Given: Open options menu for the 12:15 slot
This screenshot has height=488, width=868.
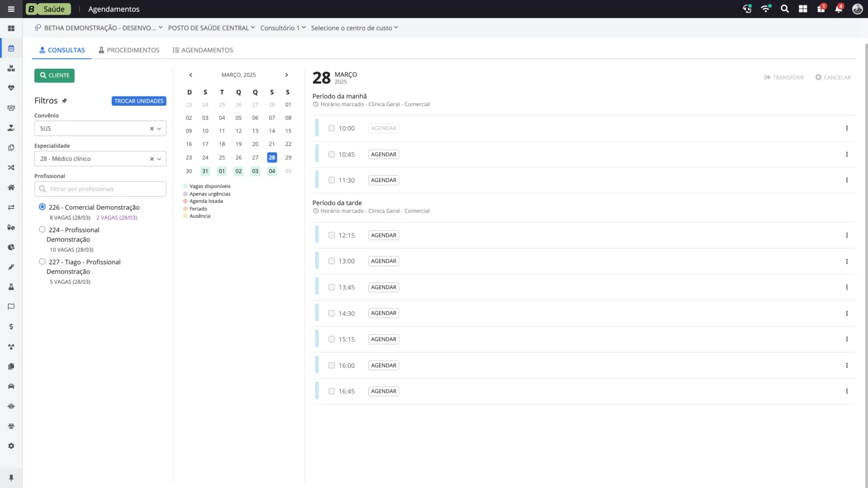Looking at the screenshot, I should click(x=846, y=235).
